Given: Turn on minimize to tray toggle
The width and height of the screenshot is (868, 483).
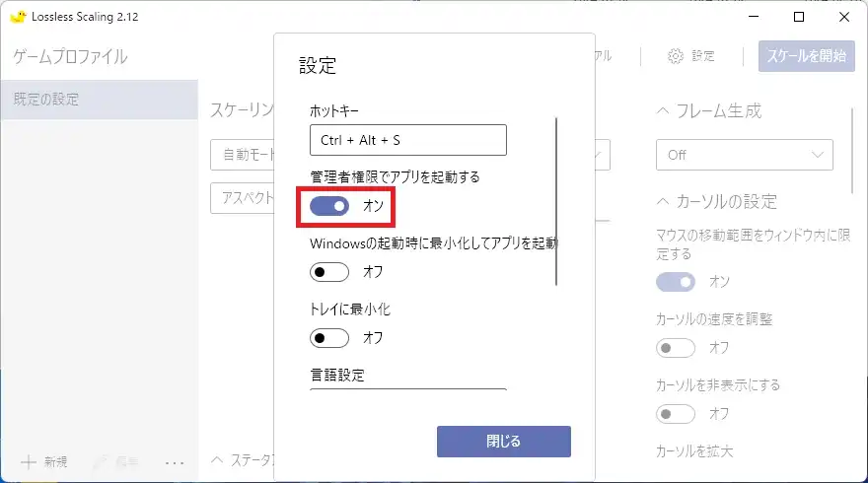Looking at the screenshot, I should [x=329, y=338].
